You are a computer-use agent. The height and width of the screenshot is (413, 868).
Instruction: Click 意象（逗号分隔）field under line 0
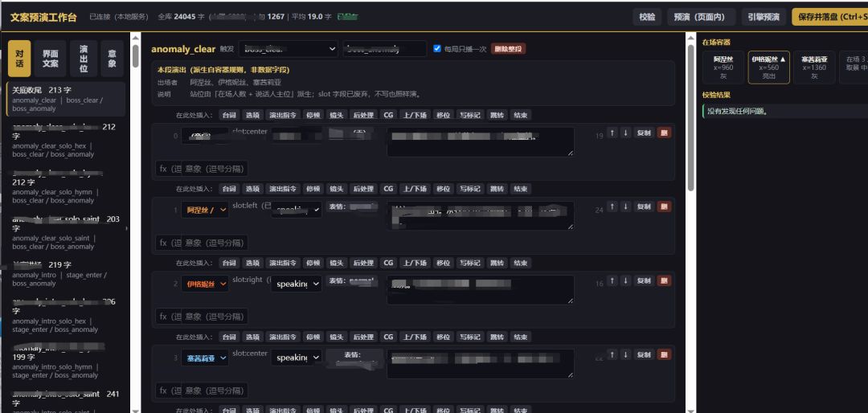[215, 168]
